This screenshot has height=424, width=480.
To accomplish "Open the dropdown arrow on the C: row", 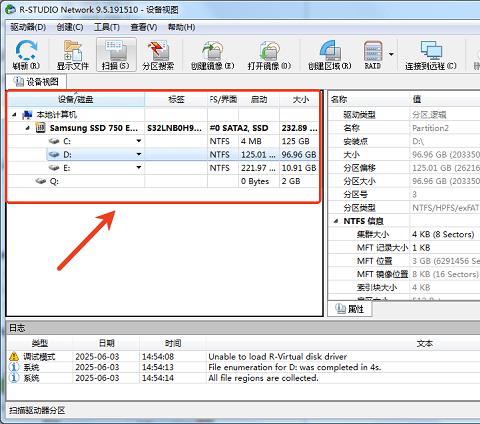I will tap(139, 141).
